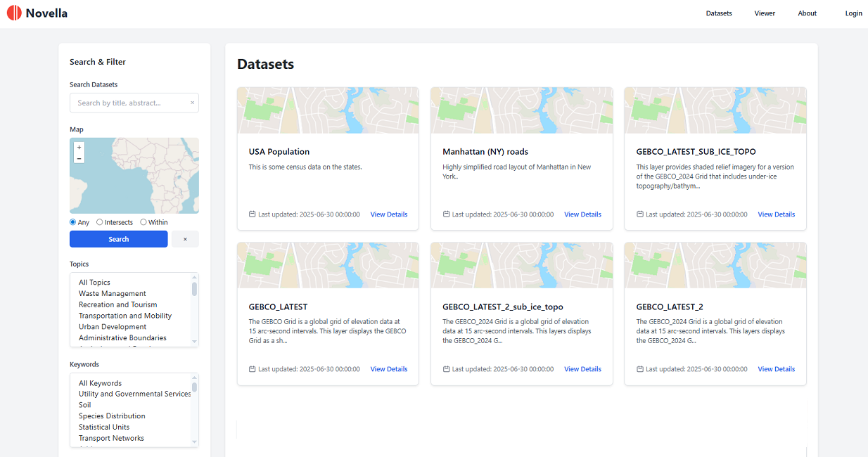Image resolution: width=868 pixels, height=457 pixels.
Task: Select Administrative Boundaries topic
Action: click(122, 338)
